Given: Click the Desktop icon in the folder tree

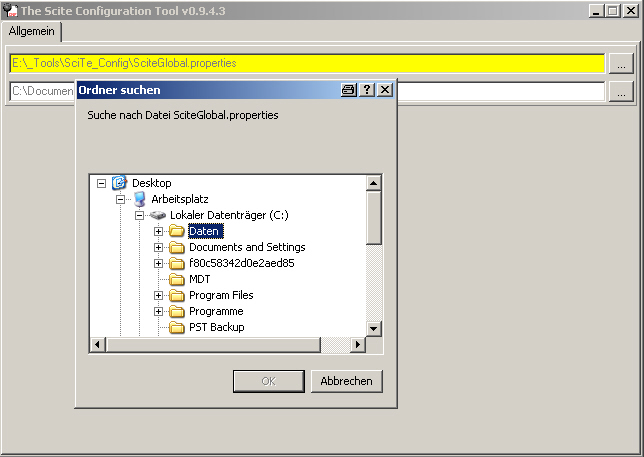Looking at the screenshot, I should click(120, 183).
